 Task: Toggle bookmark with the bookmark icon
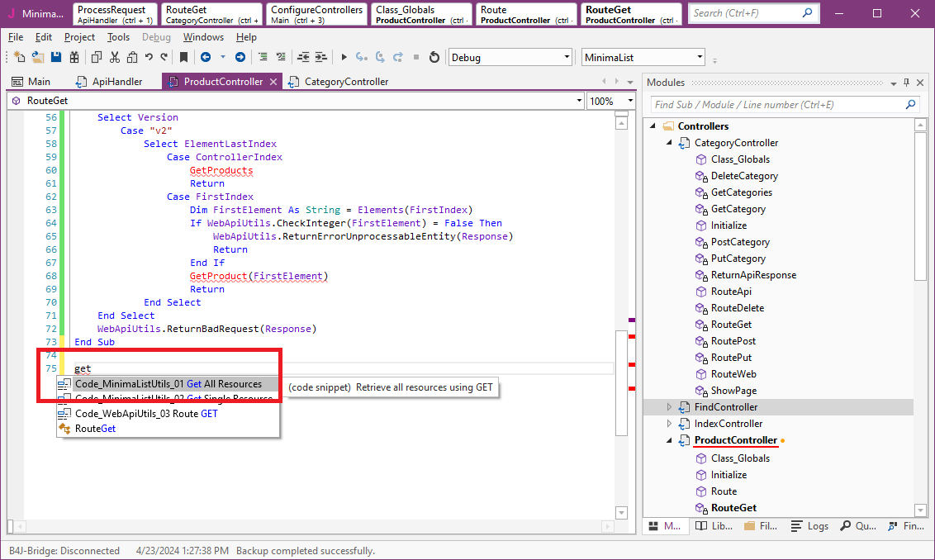pos(183,57)
